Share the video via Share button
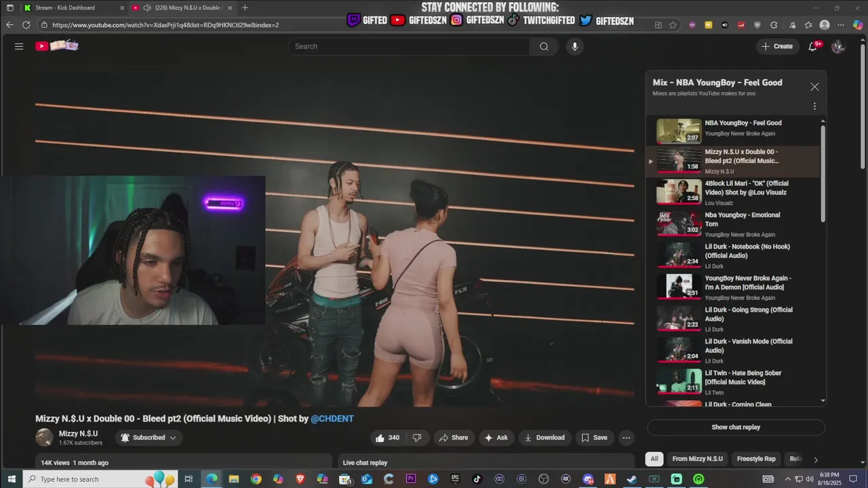Screen dimensions: 868x488 pyautogui.click(x=453, y=438)
